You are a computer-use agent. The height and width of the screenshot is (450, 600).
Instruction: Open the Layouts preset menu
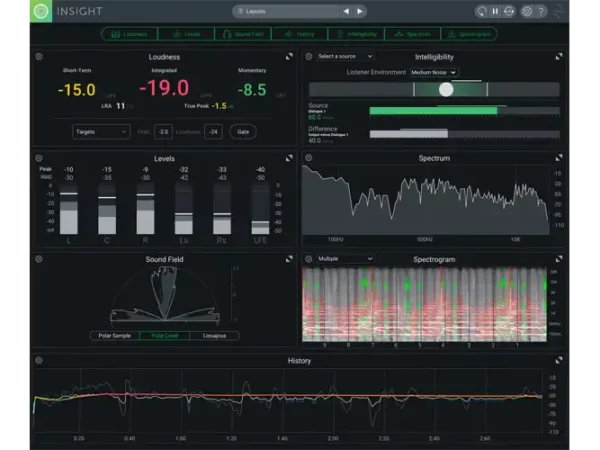click(x=286, y=11)
